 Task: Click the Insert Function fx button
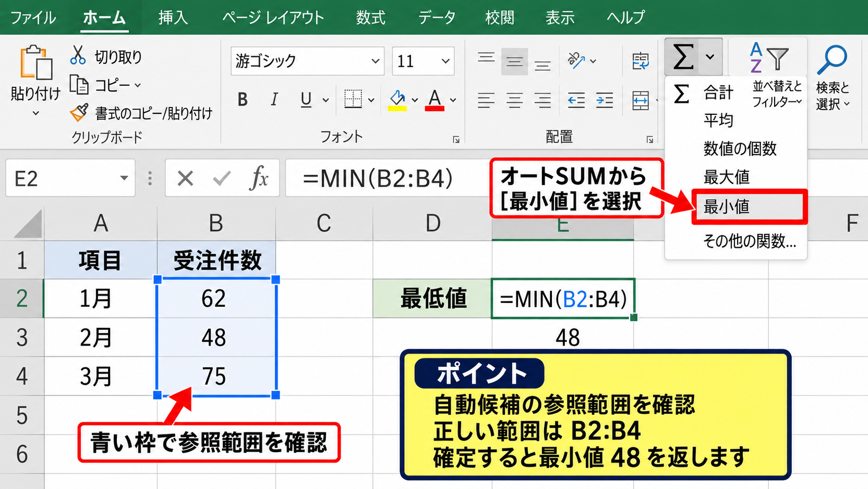coord(259,178)
